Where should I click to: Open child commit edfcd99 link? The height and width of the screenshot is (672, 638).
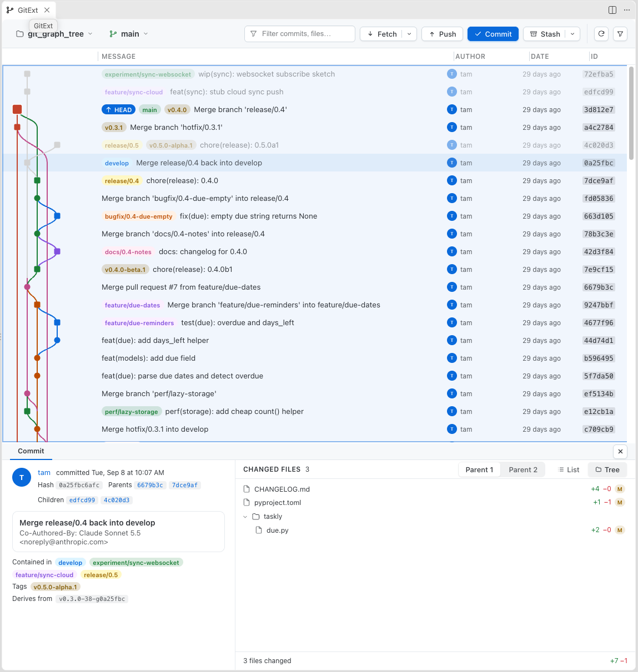click(82, 500)
